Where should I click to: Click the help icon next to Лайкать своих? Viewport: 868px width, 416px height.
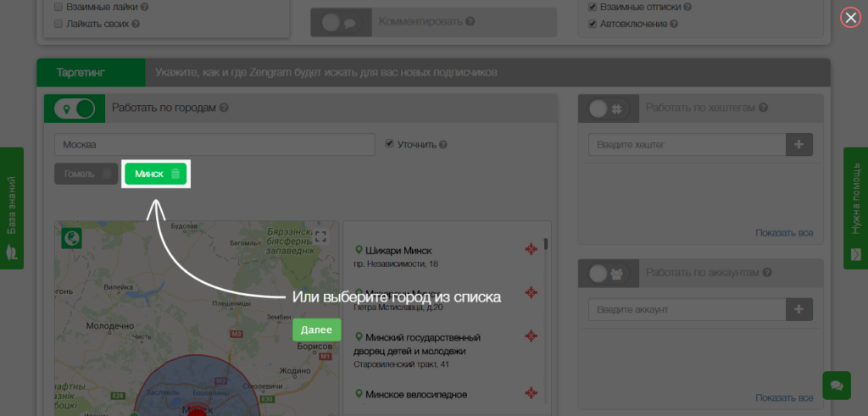(136, 24)
